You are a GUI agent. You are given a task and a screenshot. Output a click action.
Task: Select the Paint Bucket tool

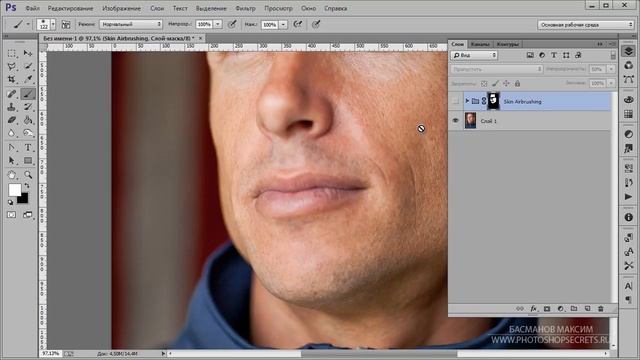click(x=28, y=120)
